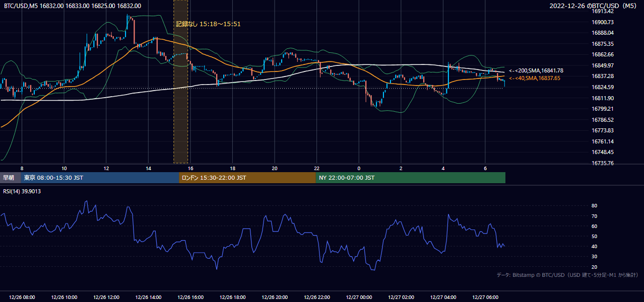Click price axis label 16849.97
The width and height of the screenshot is (644, 302).
click(x=603, y=65)
